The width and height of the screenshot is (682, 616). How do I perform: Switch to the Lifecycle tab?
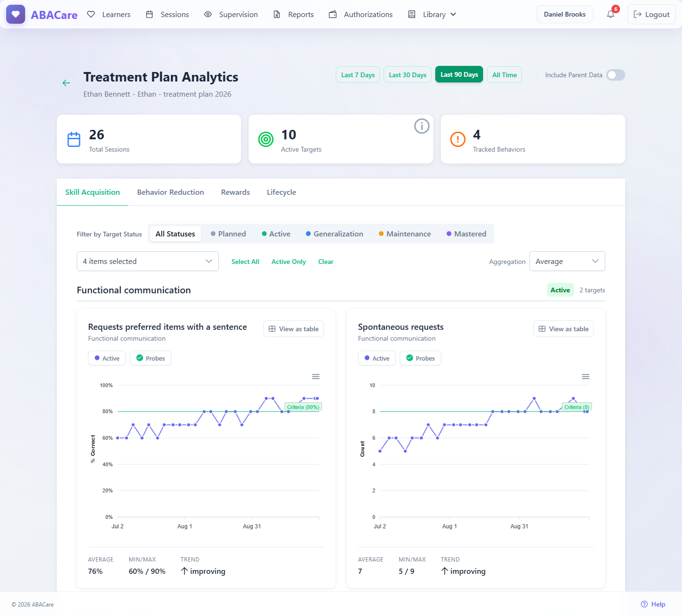point(281,192)
